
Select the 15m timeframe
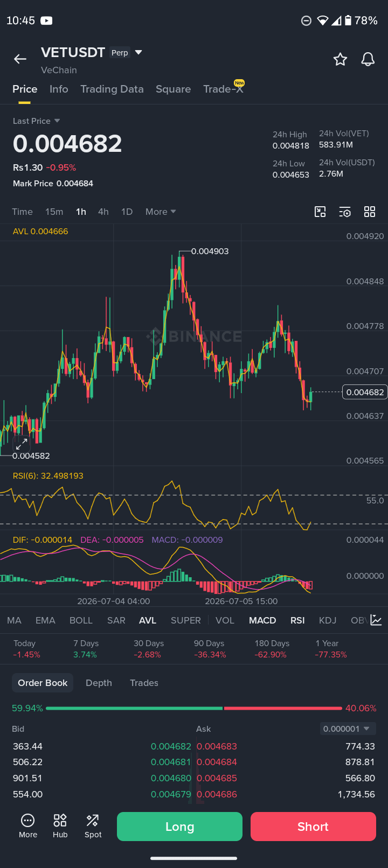[x=54, y=212]
